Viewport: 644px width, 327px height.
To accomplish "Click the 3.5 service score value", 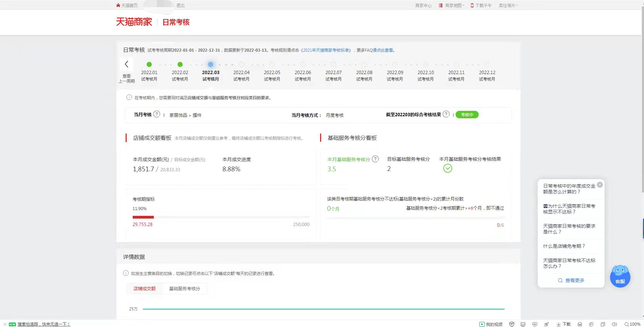I will 332,169.
